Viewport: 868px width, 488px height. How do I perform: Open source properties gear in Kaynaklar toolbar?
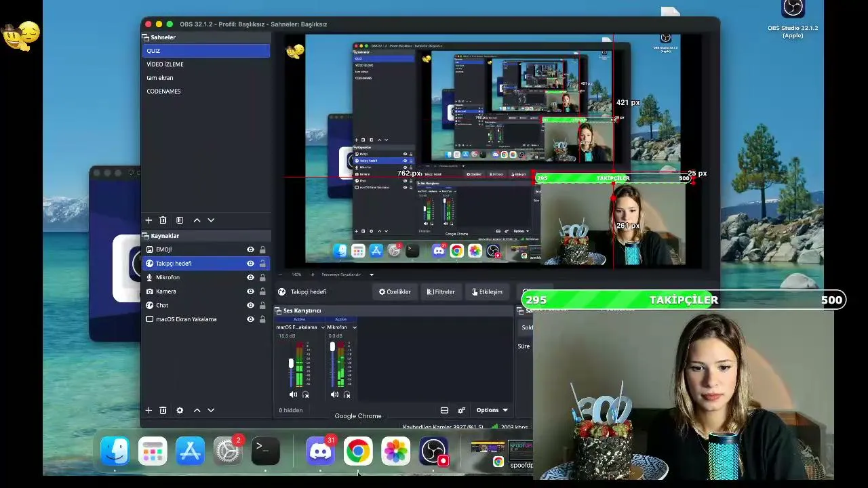180,410
